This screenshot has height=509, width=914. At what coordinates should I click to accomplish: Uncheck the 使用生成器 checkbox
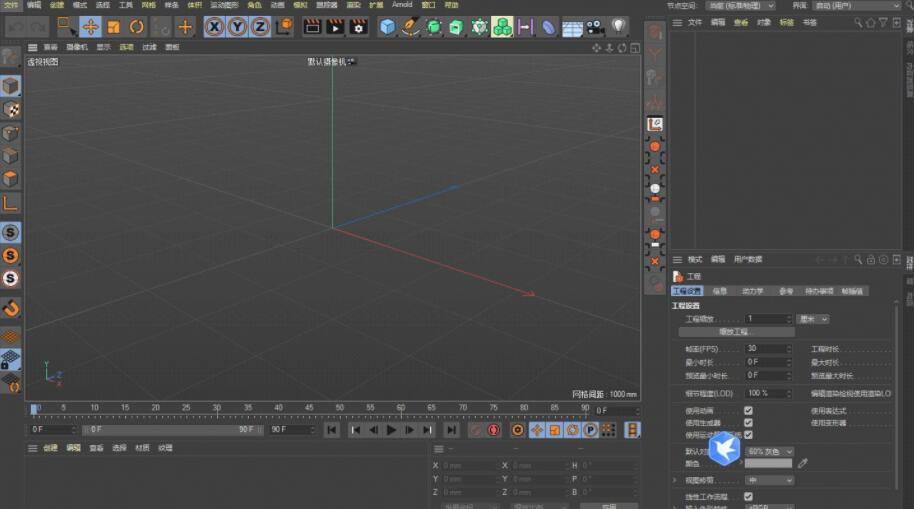point(748,423)
